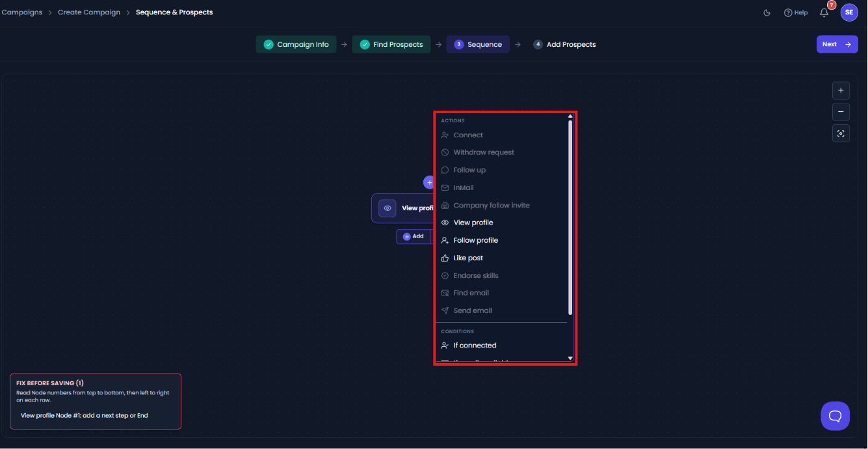Click the fit view canvas icon
Viewport: 868px width, 449px height.
point(841,133)
